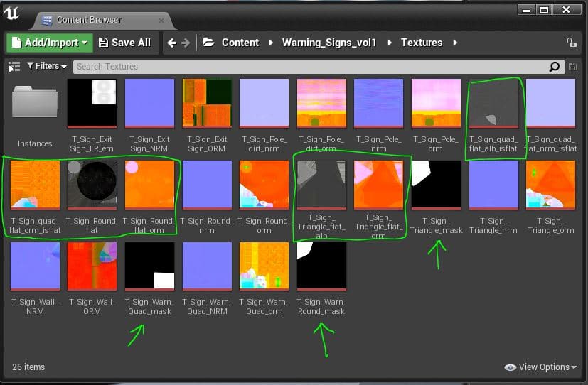Open the Instances folder
This screenshot has height=385, width=588.
pos(35,107)
